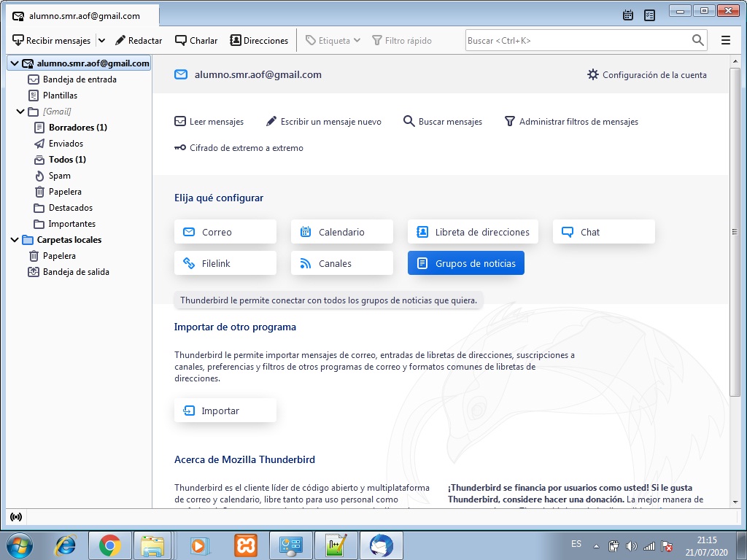
Task: Click the power plug tray icon
Action: 614,546
